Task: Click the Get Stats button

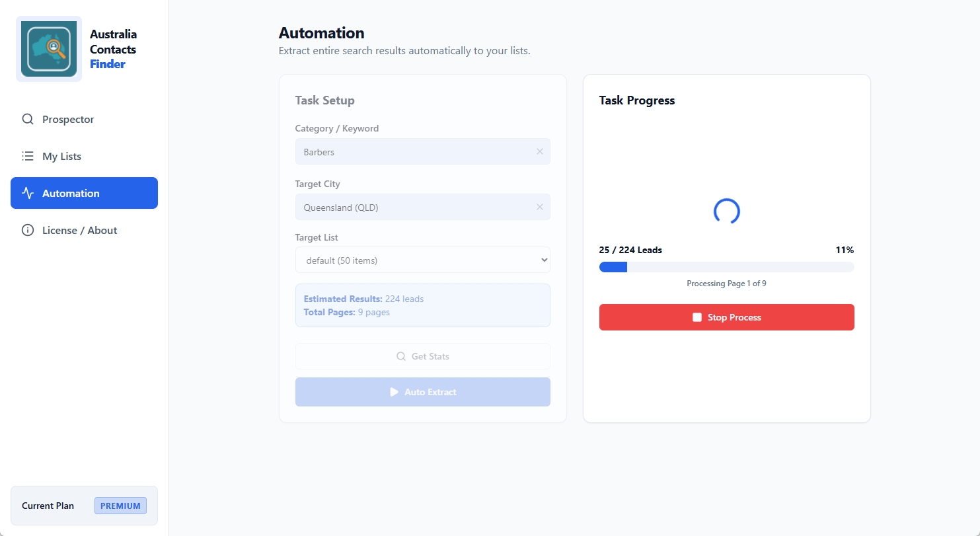Action: pos(422,356)
